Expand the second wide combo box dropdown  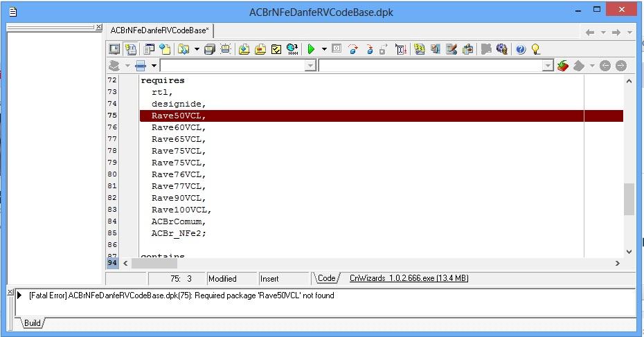coord(548,66)
